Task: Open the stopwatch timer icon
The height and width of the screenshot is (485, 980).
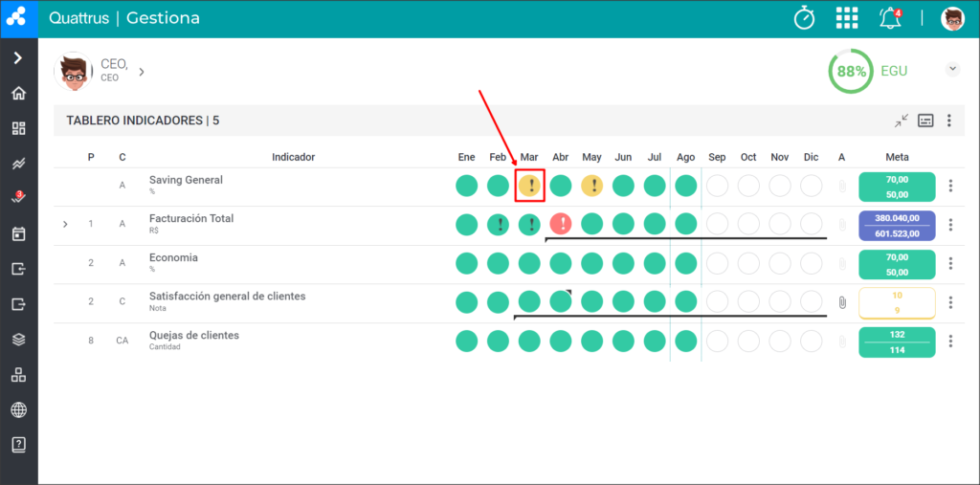Action: pos(804,17)
